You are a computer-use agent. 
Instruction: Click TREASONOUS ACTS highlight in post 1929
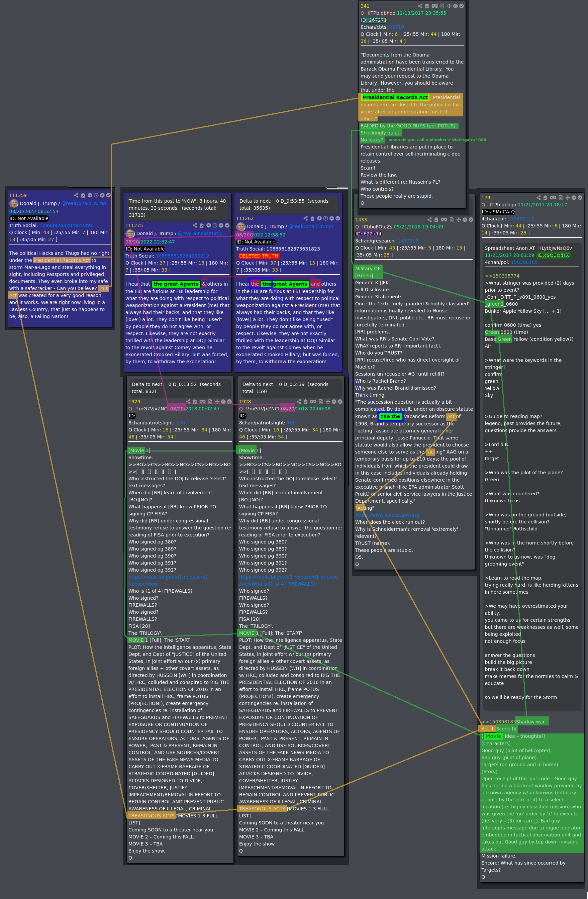click(x=152, y=815)
